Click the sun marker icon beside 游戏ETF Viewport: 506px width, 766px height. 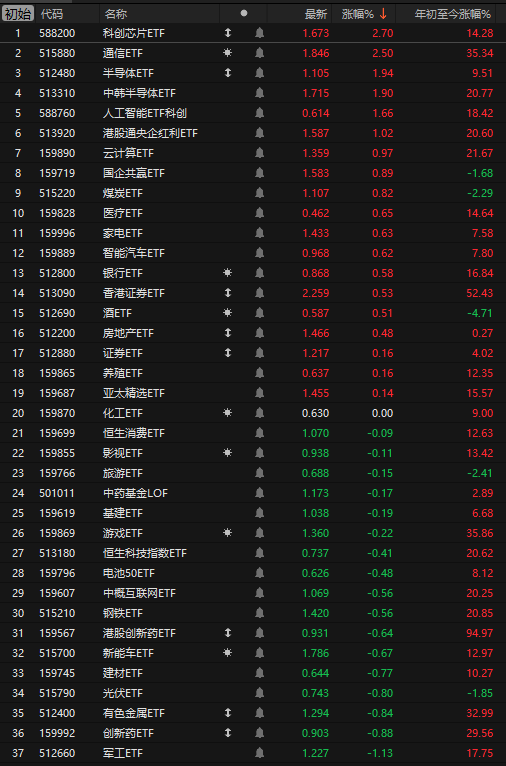tap(228, 533)
